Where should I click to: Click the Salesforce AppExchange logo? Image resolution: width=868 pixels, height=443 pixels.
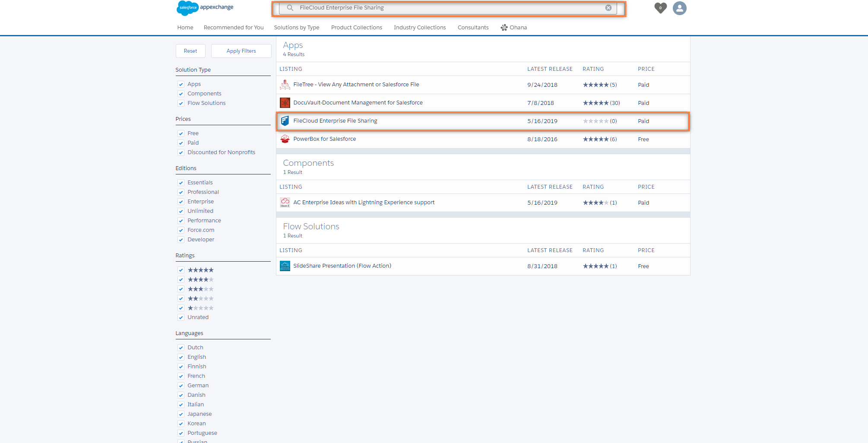coord(205,8)
